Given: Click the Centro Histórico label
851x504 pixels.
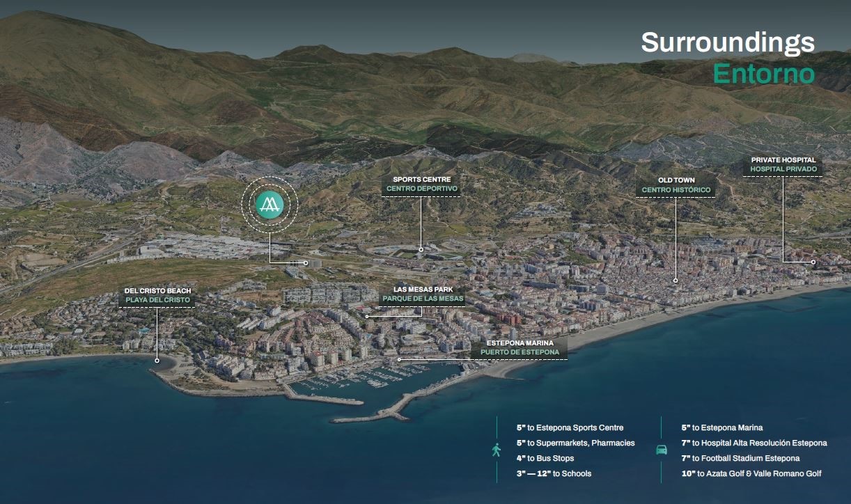Looking at the screenshot, I should coord(676,189).
